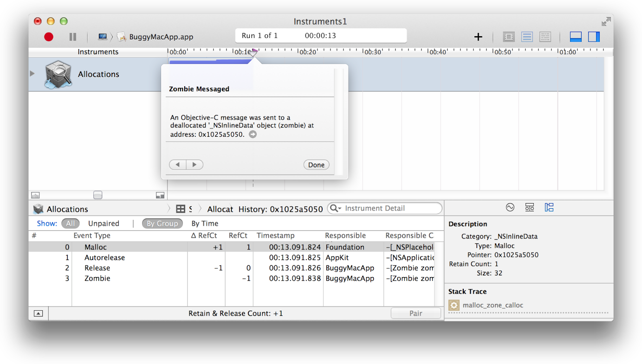Screen dimensions: 642x364
Task: Sort by Event Type column
Action: [130, 236]
